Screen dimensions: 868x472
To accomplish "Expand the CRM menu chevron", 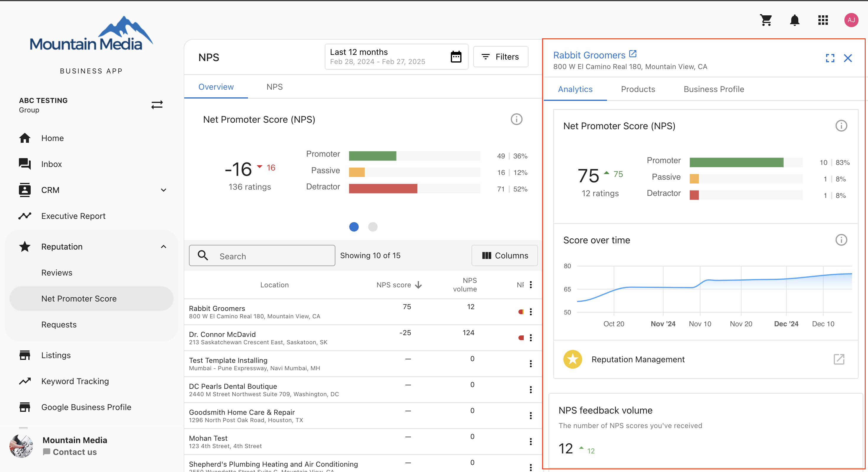I will [x=164, y=190].
